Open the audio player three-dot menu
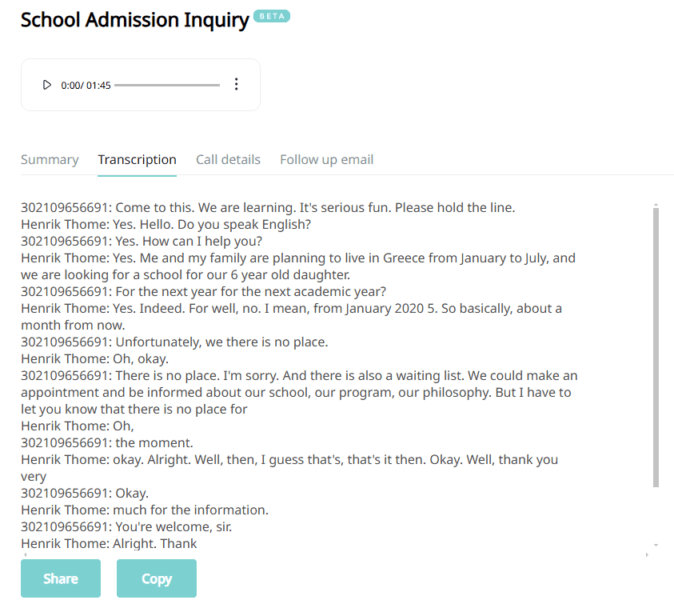This screenshot has height=616, width=674. [x=236, y=85]
